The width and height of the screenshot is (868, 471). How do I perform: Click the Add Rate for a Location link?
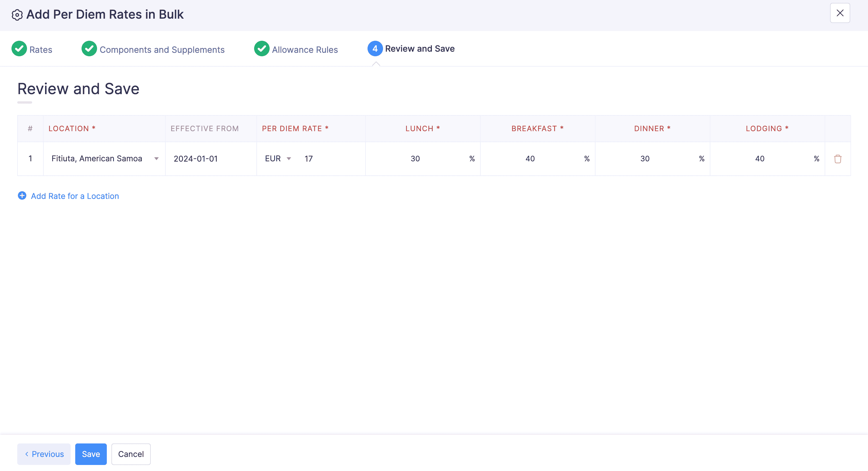coord(75,196)
